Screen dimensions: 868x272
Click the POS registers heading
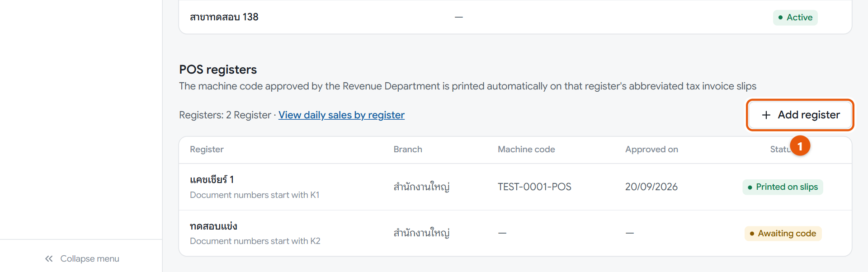(218, 70)
